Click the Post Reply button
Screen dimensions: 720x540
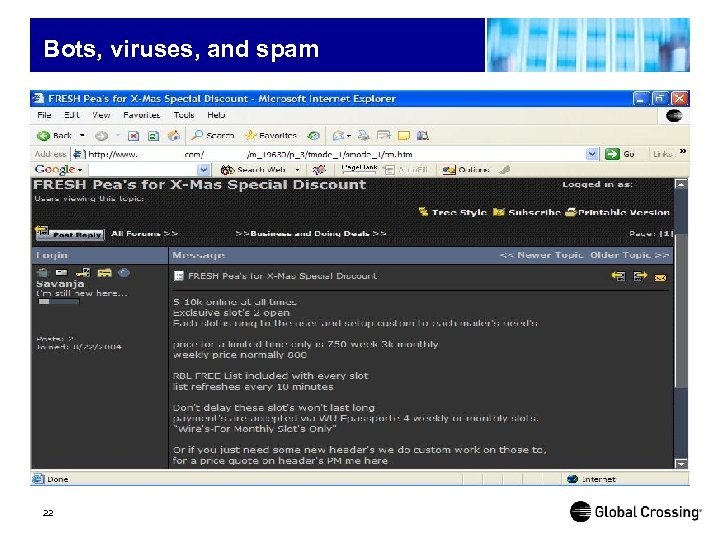pos(70,233)
